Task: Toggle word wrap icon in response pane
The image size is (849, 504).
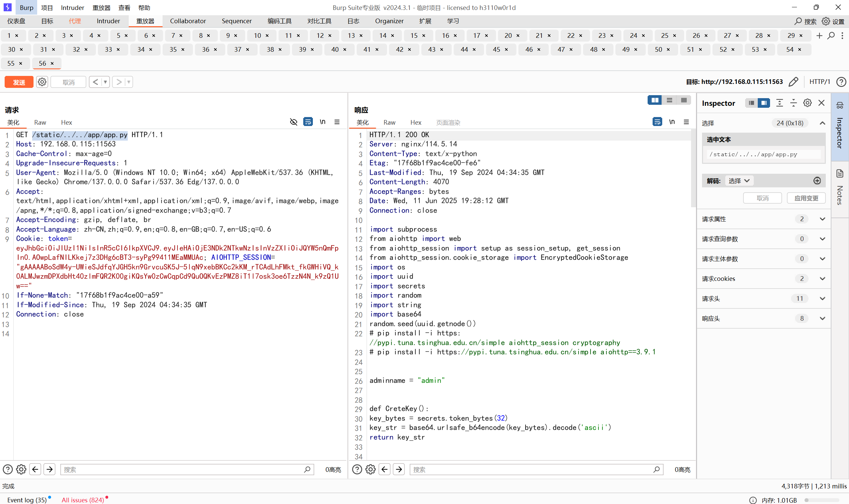Action: coord(657,122)
